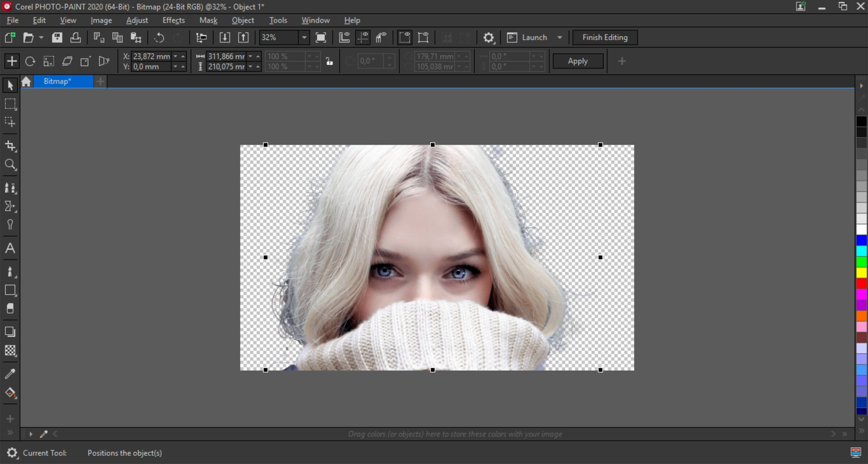Expand the Launch options dropdown
Image resolution: width=868 pixels, height=464 pixels.
[x=560, y=37]
